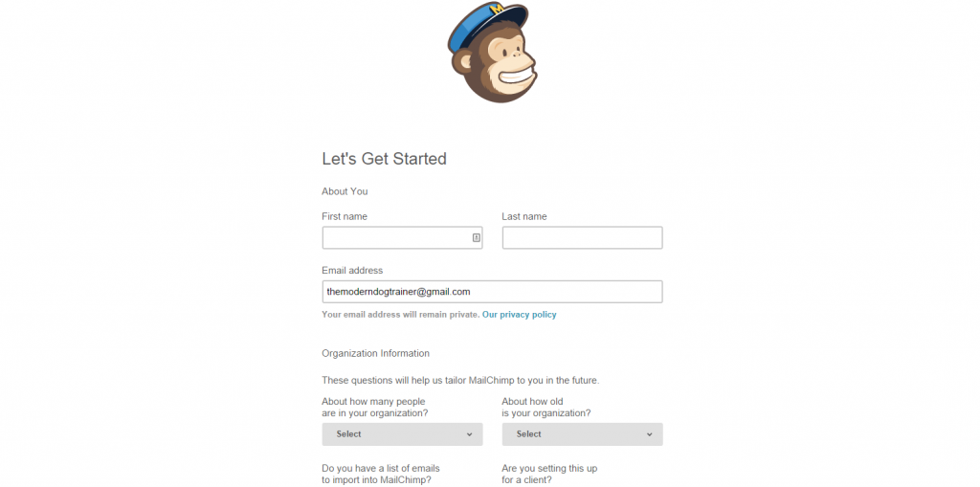Click the Last name label

coord(524,216)
